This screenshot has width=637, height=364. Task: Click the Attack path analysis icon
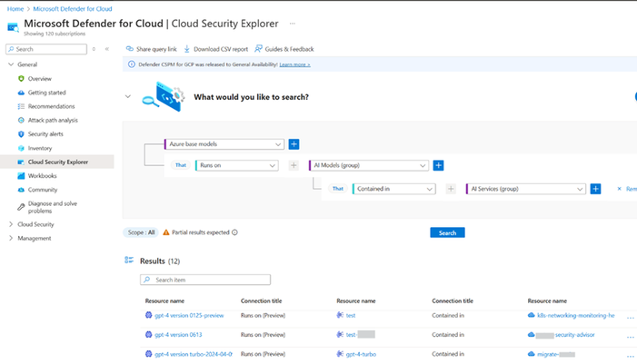(21, 120)
